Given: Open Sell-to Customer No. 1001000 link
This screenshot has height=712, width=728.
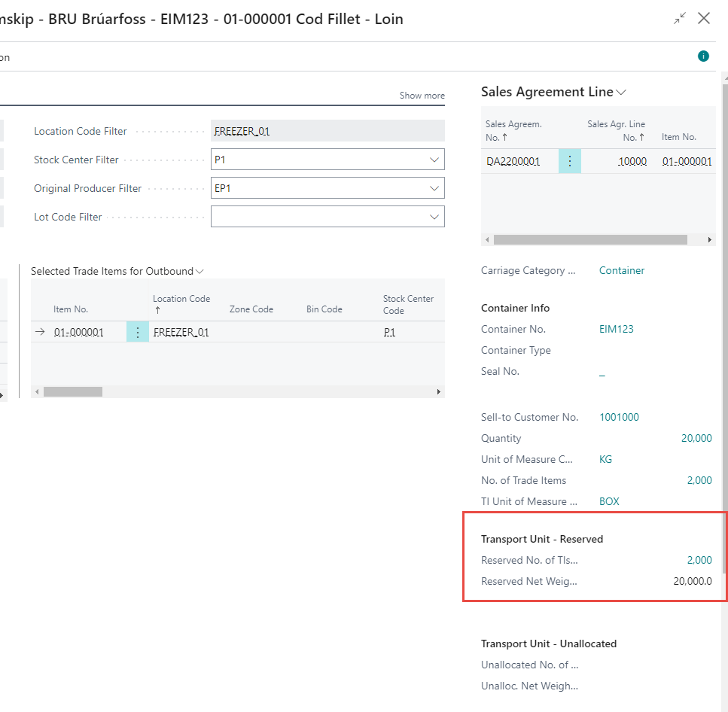Looking at the screenshot, I should [619, 417].
